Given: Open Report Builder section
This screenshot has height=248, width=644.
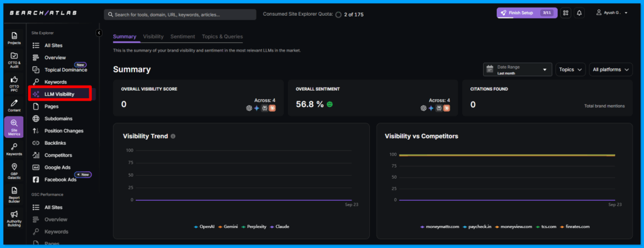Looking at the screenshot, I should 14,195.
